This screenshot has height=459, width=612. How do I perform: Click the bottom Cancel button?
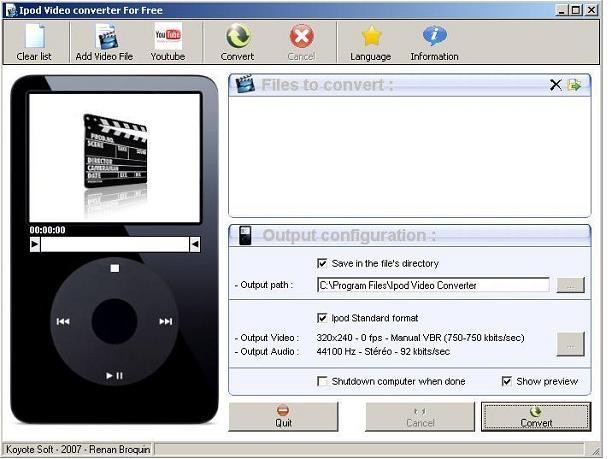pyautogui.click(x=420, y=417)
